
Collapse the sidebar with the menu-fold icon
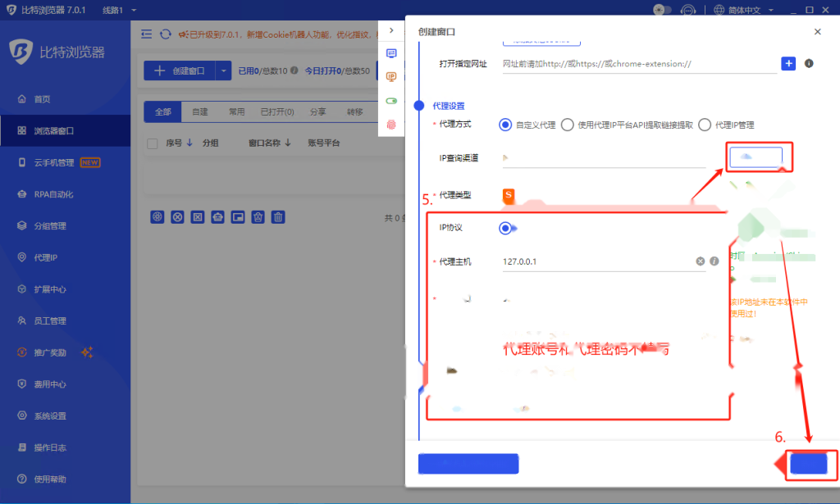(x=146, y=34)
